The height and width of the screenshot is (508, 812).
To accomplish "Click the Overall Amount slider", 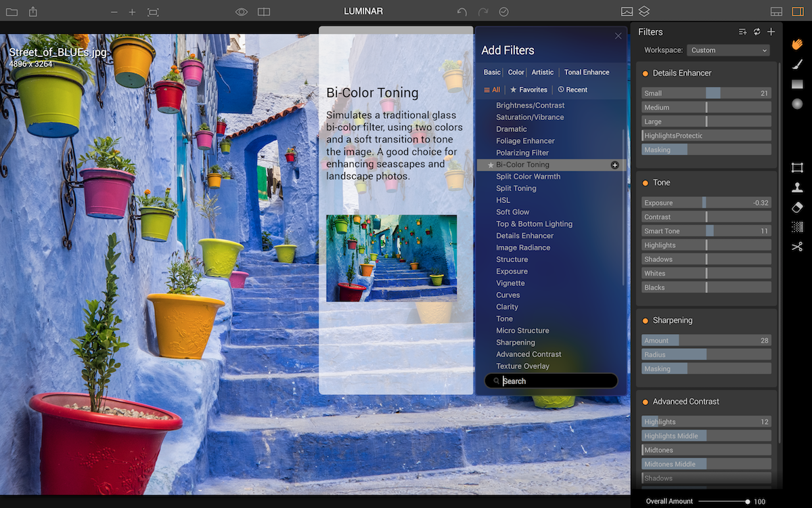I will pyautogui.click(x=723, y=502).
